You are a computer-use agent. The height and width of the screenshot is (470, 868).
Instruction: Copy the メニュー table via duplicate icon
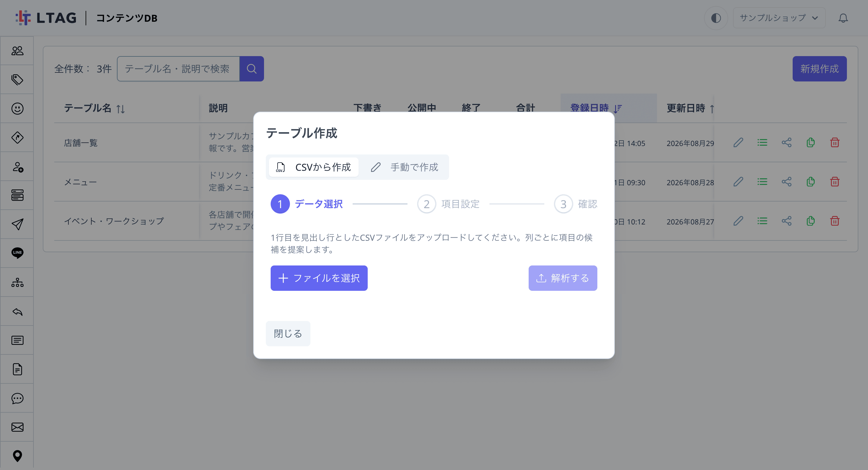point(810,182)
